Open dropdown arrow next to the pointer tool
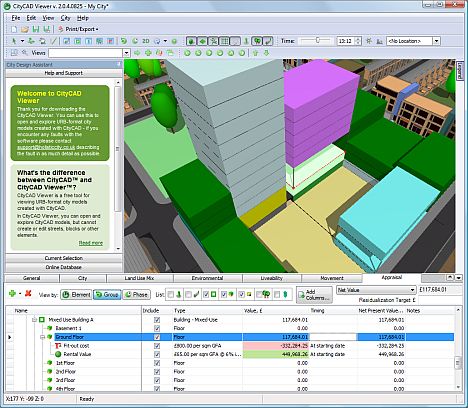The width and height of the screenshot is (468, 408). tap(22, 41)
